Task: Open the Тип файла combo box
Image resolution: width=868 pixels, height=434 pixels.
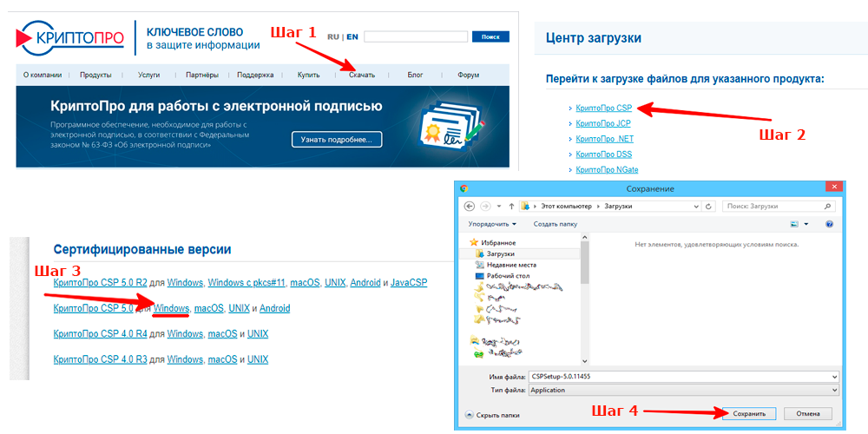Action: (x=683, y=390)
